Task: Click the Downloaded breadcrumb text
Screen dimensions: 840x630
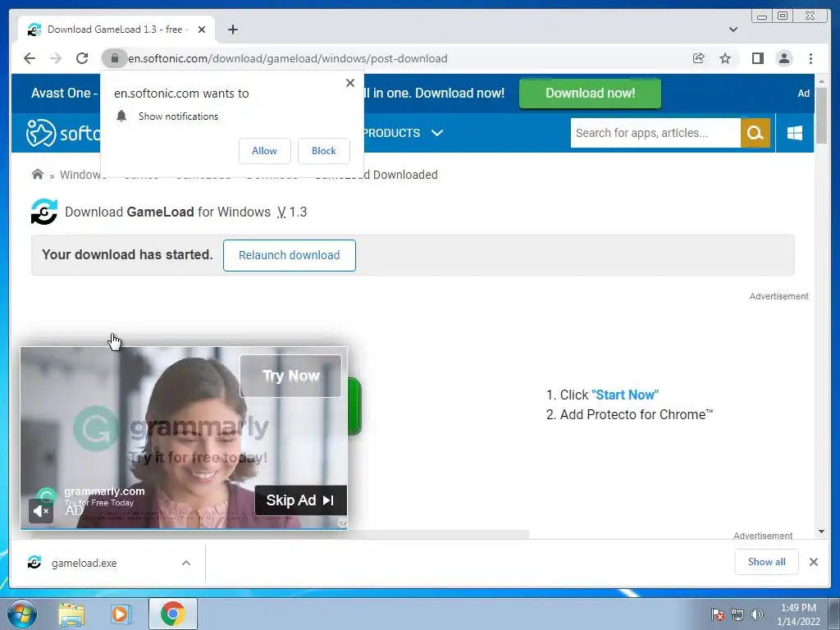Action: click(x=405, y=175)
